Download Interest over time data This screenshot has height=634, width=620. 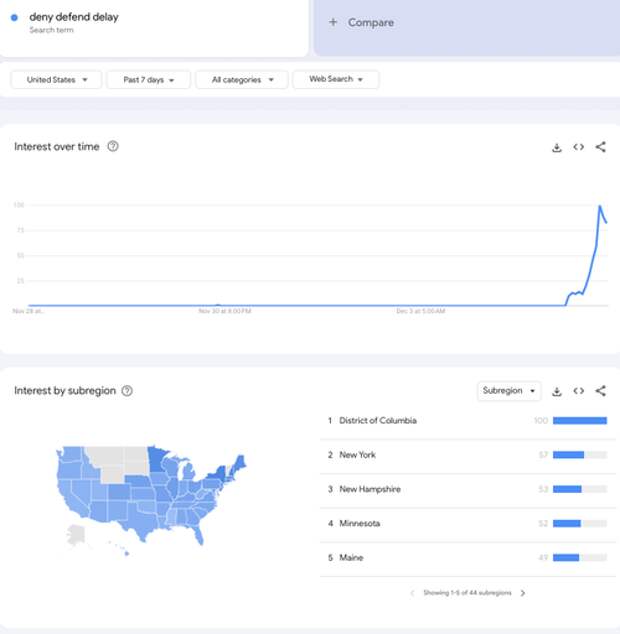(557, 147)
